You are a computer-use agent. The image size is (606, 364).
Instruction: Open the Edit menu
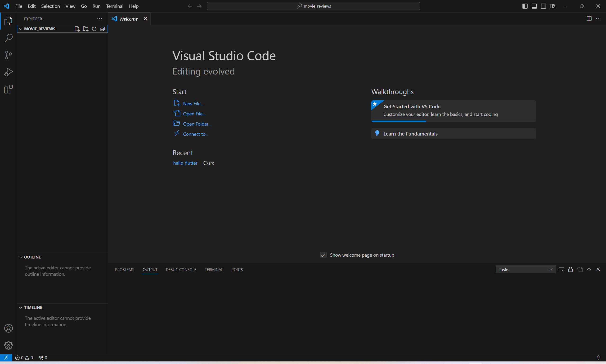point(32,6)
